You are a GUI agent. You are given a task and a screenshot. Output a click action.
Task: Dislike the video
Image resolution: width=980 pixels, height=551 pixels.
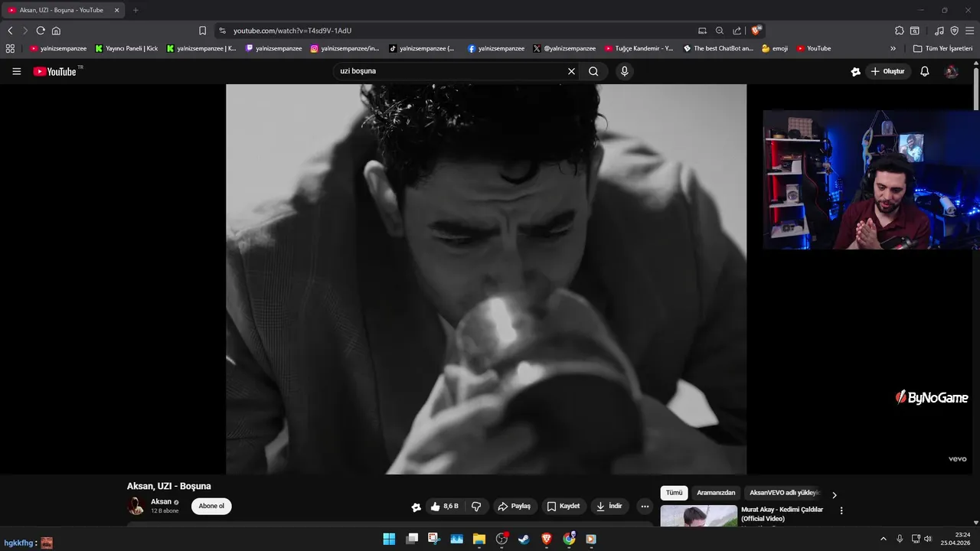(x=476, y=507)
